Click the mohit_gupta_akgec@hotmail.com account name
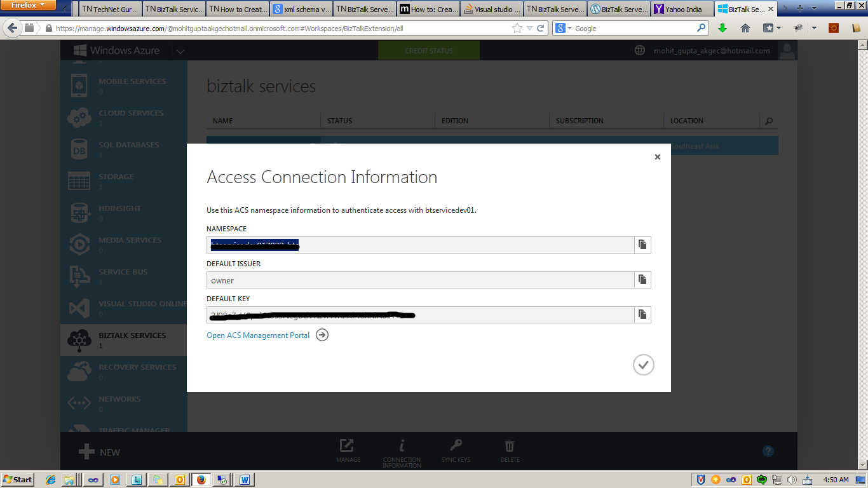The height and width of the screenshot is (488, 868). pyautogui.click(x=712, y=51)
